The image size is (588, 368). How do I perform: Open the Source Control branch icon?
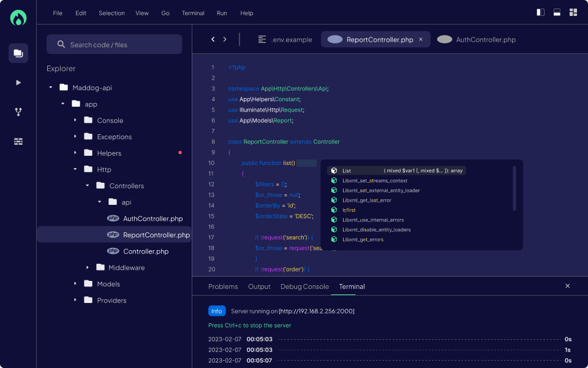point(18,112)
